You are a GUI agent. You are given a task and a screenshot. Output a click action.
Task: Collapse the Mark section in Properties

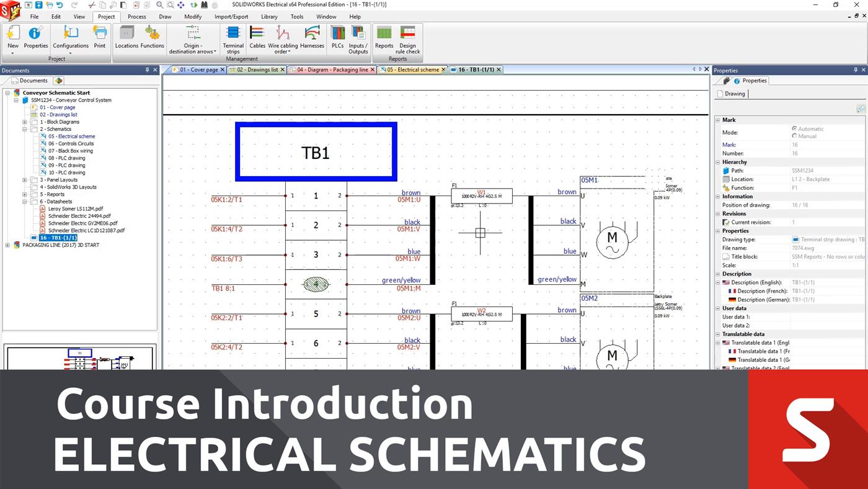(718, 120)
